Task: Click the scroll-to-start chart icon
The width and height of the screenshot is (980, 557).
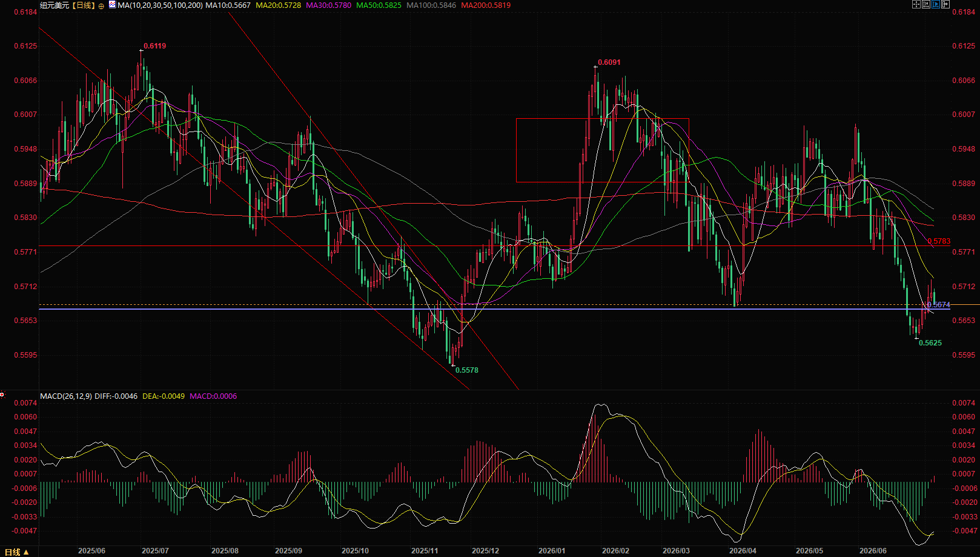Action: point(926,4)
